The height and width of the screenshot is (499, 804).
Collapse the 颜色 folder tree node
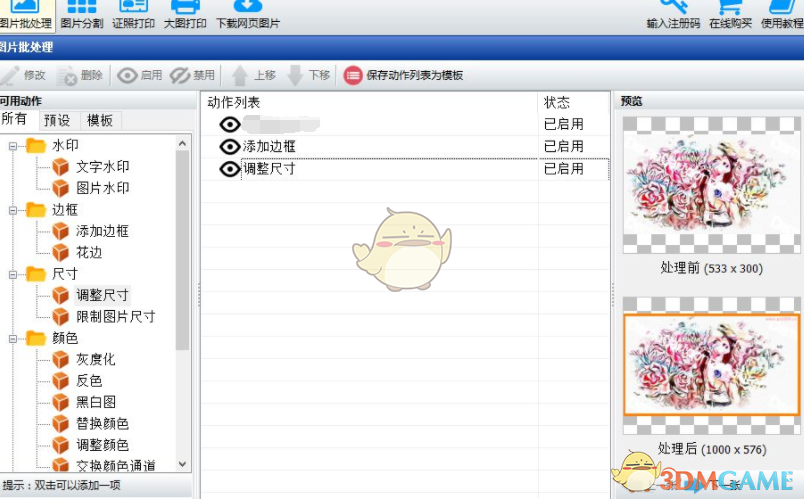coord(14,338)
